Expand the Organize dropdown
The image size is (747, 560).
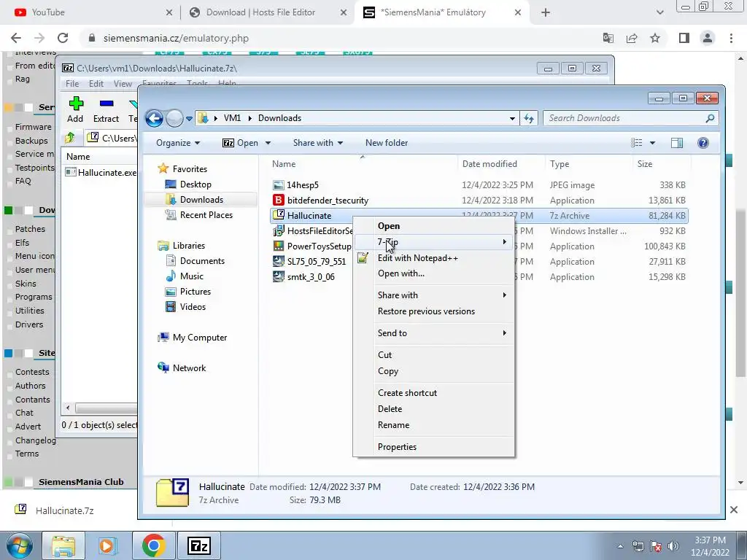178,143
